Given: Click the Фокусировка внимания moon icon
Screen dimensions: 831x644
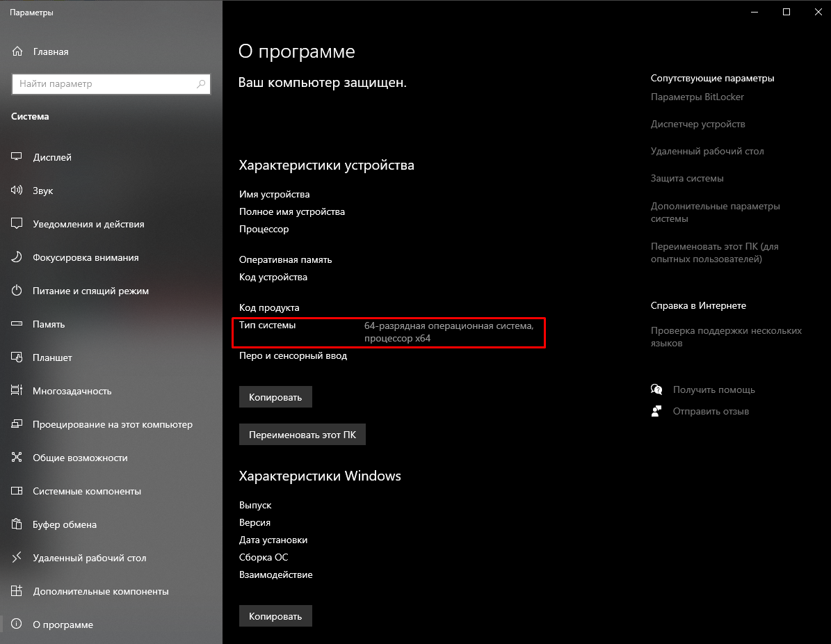Looking at the screenshot, I should point(17,257).
